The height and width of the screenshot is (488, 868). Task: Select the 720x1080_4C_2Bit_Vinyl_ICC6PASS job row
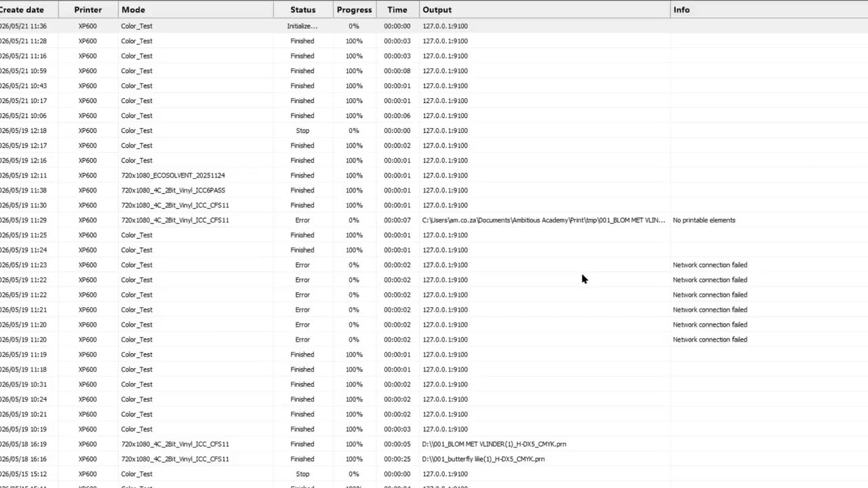point(434,190)
